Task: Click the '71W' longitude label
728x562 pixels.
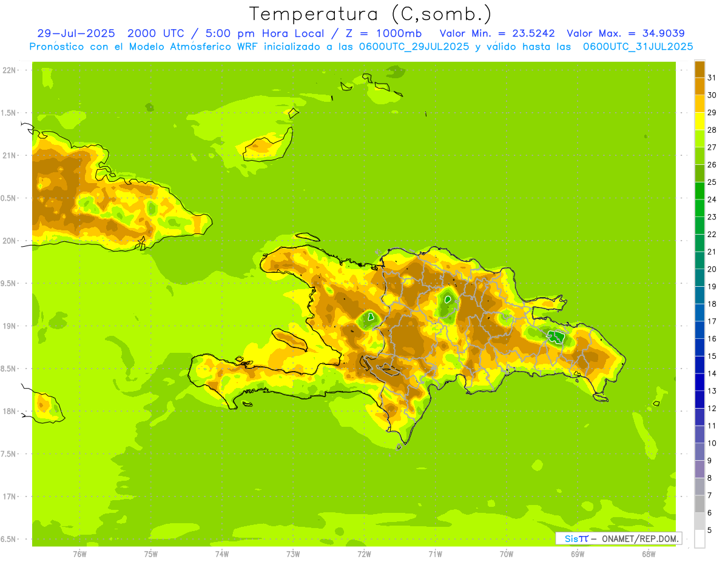Action: coord(435,554)
